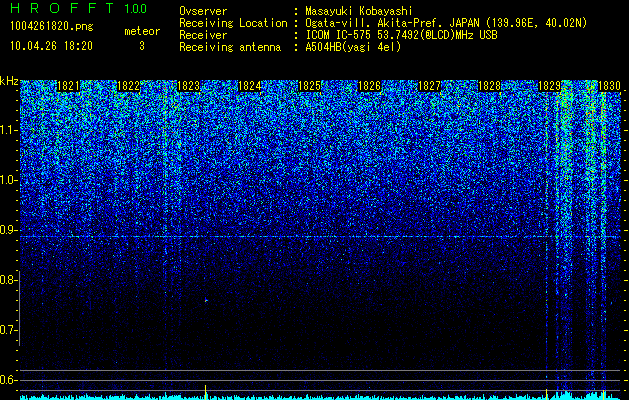Click the HROFFT 1.0.0 title text
This screenshot has height=400, width=629.
click(x=79, y=8)
